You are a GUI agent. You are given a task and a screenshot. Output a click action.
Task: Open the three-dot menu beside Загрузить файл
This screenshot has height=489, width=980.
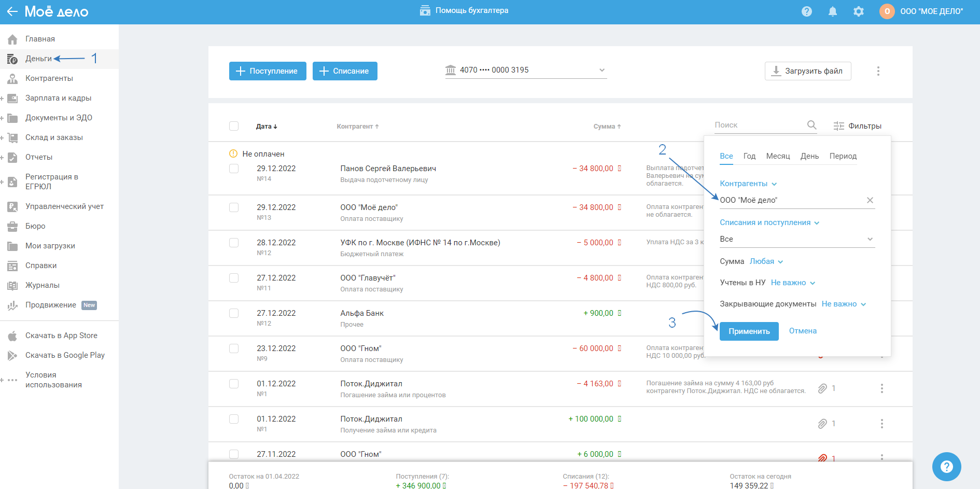click(878, 71)
